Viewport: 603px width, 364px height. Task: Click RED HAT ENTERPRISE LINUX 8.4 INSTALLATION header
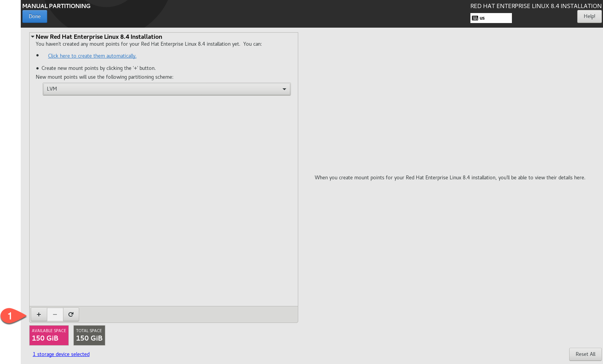point(536,6)
